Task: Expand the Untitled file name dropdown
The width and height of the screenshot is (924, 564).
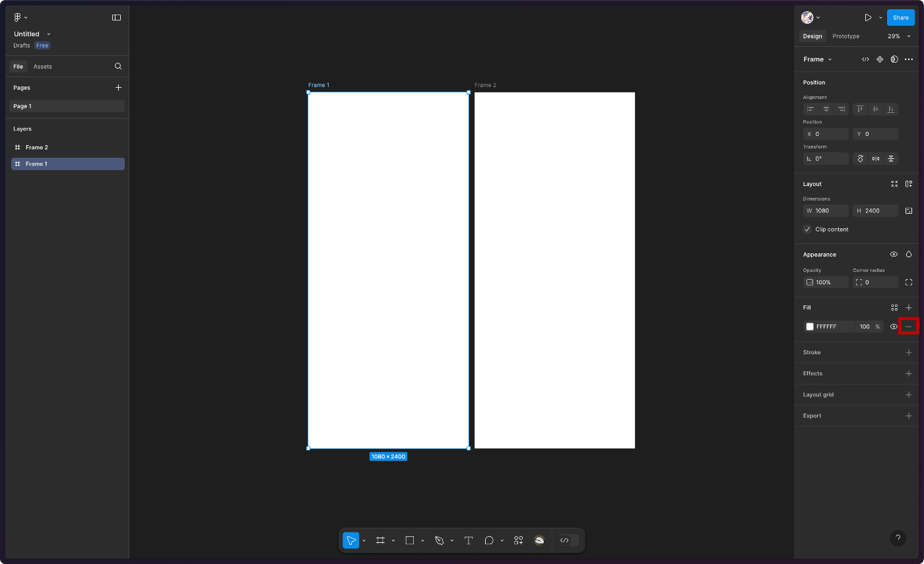Action: [49, 34]
